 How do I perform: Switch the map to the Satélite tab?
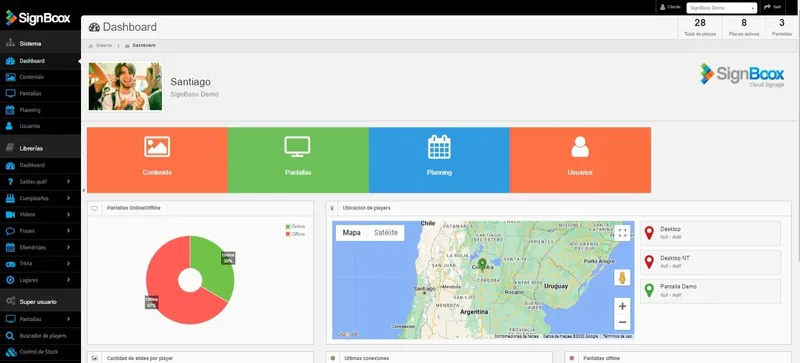(386, 233)
